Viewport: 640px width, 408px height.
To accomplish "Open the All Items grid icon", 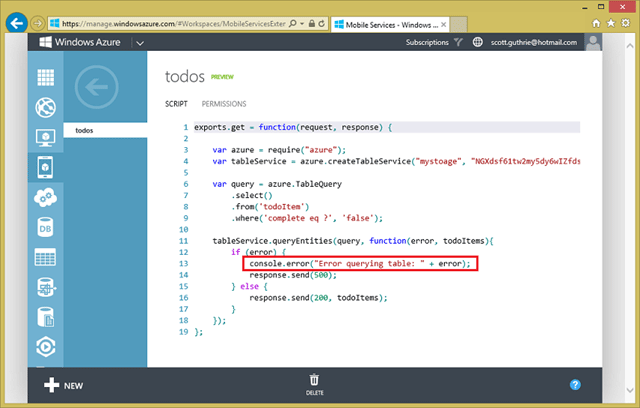I will pos(45,77).
